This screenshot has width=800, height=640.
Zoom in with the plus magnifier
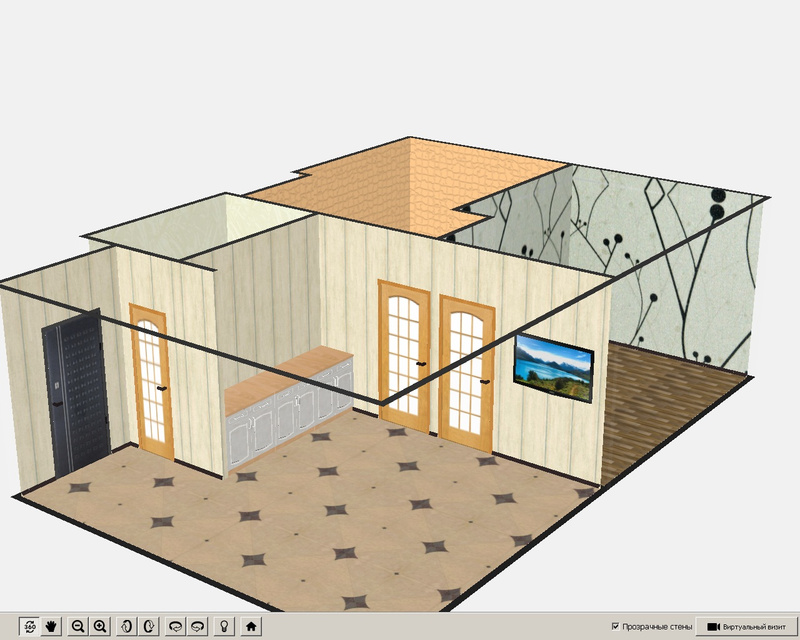point(101,626)
